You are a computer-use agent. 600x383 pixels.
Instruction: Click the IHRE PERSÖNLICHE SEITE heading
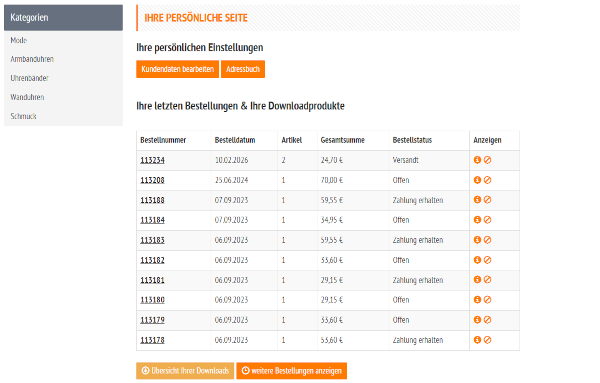[196, 18]
